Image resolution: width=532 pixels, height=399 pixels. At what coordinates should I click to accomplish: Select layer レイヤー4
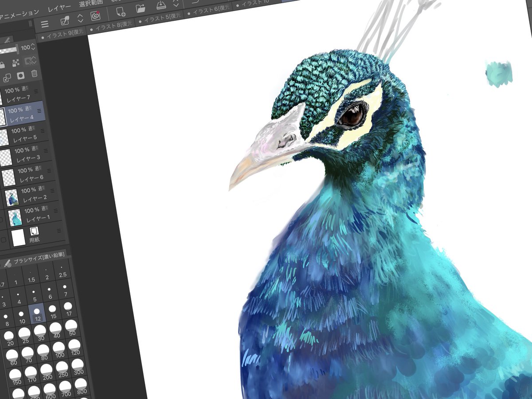[x=22, y=113]
